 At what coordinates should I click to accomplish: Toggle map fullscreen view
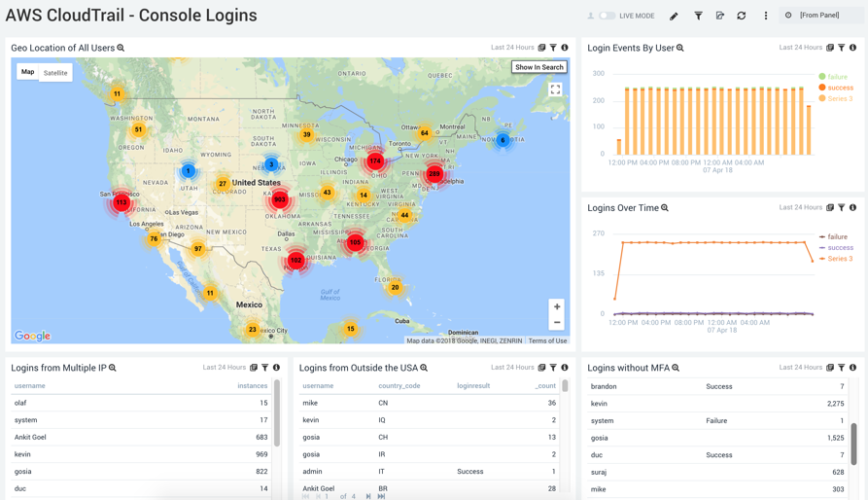click(x=555, y=89)
